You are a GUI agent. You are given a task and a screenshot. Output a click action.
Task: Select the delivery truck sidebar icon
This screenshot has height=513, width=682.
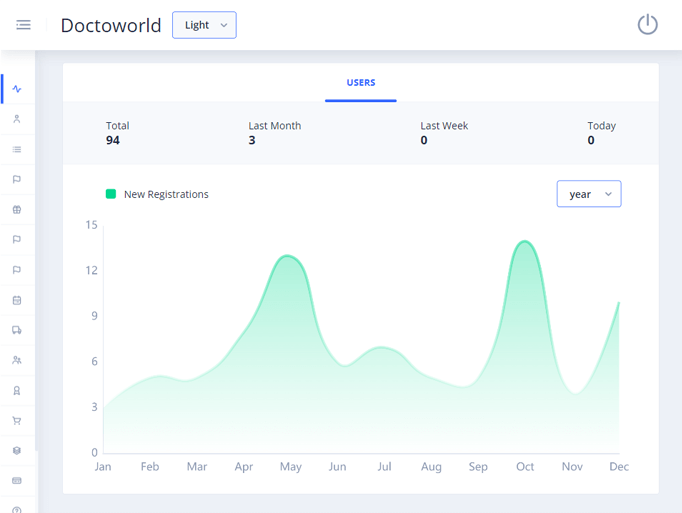pos(17,330)
